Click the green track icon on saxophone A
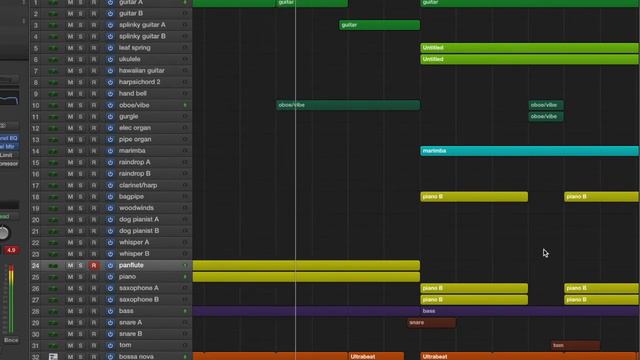Image resolution: width=640 pixels, height=360 pixels. (53, 288)
